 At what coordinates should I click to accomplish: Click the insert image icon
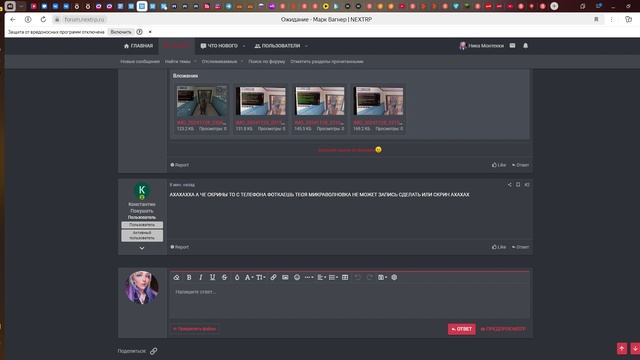coord(285,278)
